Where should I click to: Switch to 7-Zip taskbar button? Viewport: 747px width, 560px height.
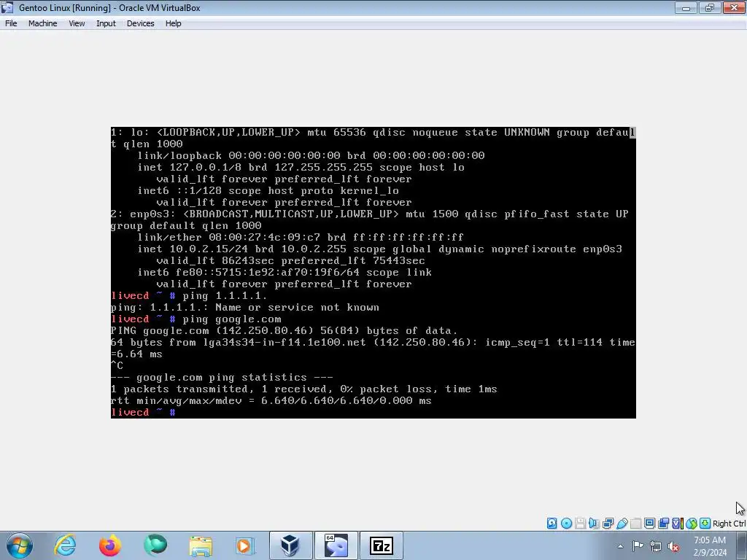click(381, 545)
